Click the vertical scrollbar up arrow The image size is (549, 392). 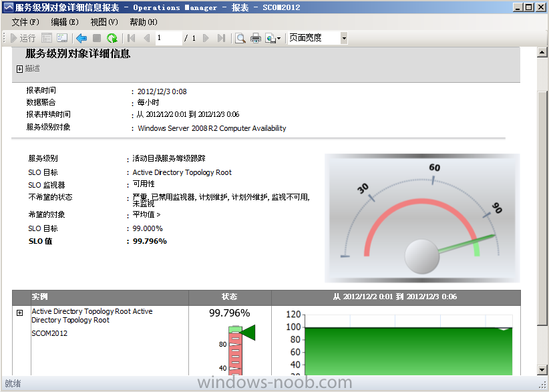(x=542, y=52)
